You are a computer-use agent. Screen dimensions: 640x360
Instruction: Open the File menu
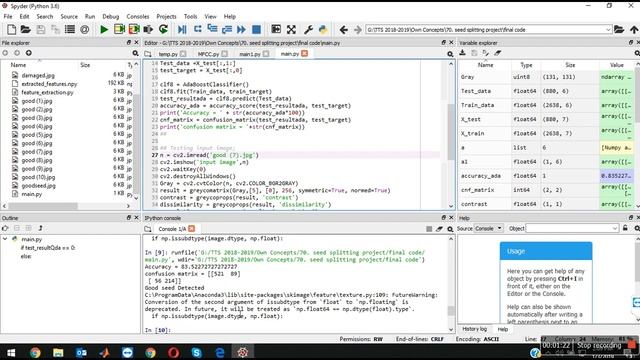pyautogui.click(x=8, y=16)
